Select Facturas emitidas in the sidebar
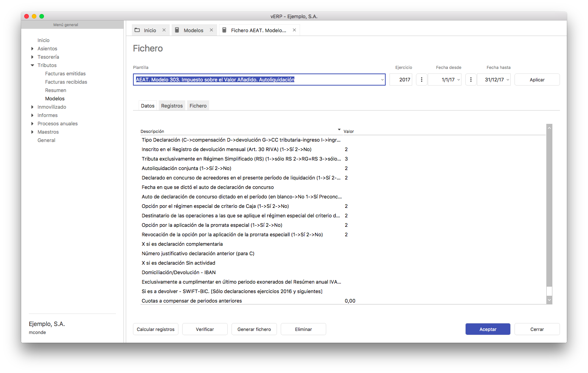The width and height of the screenshot is (588, 373). (x=65, y=74)
